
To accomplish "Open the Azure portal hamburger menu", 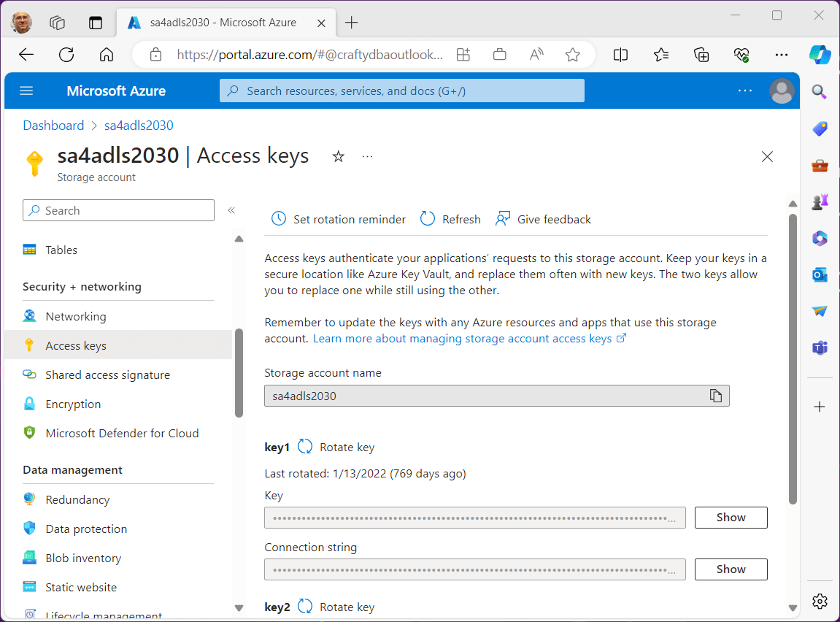I will [x=26, y=91].
